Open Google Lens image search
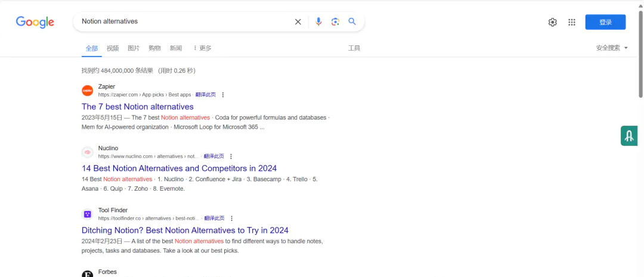The width and height of the screenshot is (644, 277). tap(335, 22)
